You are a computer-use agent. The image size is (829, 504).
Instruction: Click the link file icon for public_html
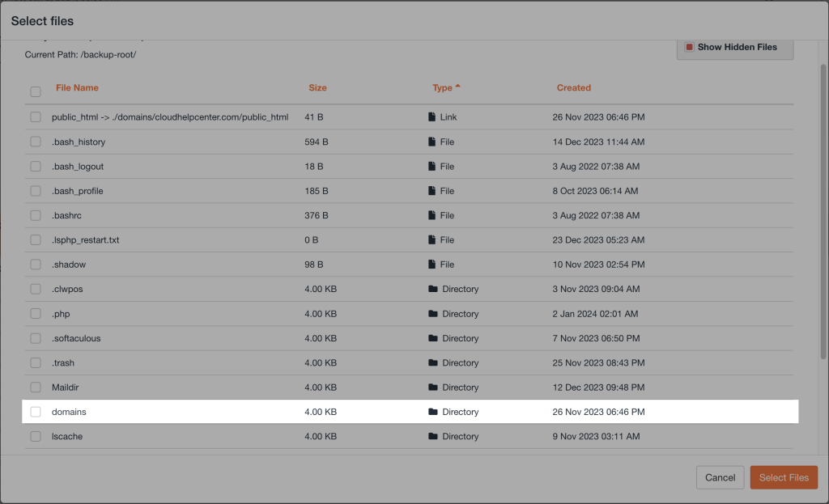432,117
